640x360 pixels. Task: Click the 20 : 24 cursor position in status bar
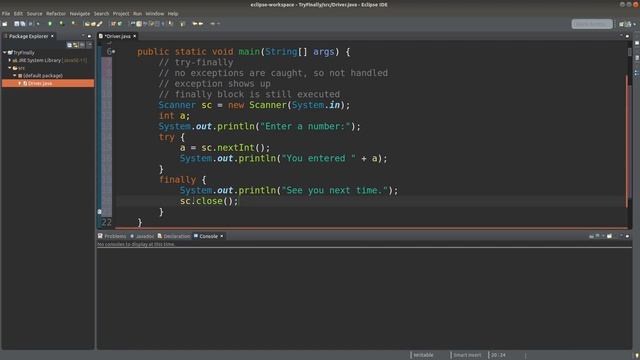tap(498, 355)
